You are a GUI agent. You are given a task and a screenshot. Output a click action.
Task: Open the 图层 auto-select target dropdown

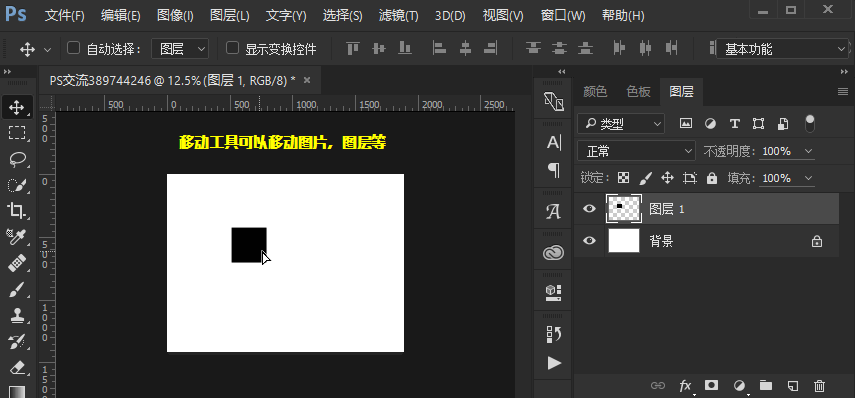tap(180, 49)
